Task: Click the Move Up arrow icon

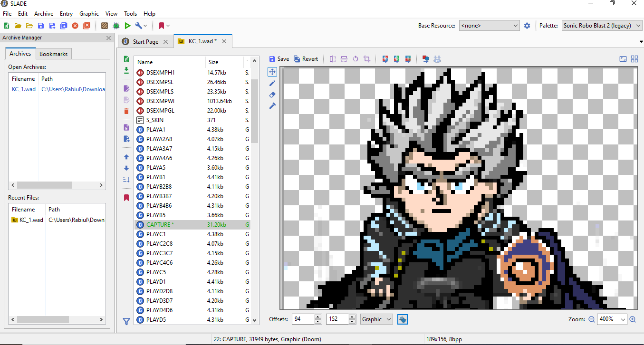Action: click(126, 157)
